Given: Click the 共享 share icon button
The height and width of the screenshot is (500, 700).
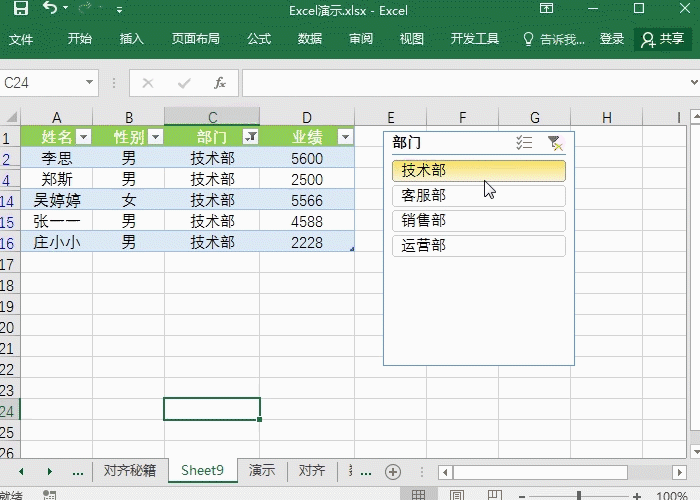Looking at the screenshot, I should (x=662, y=39).
